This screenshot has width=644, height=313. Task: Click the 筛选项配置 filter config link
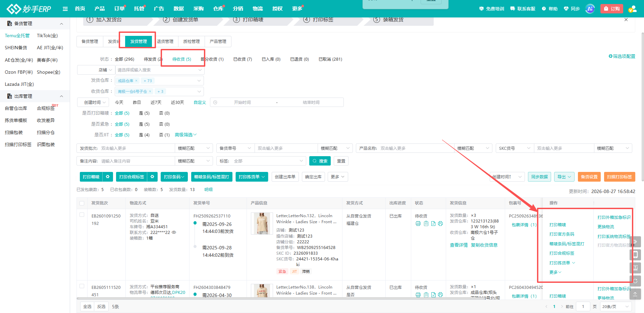click(x=622, y=56)
